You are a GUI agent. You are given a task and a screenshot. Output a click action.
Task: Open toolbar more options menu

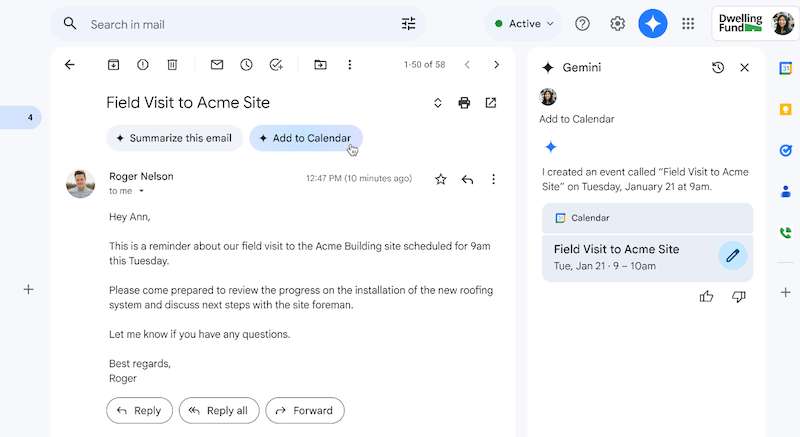pos(349,65)
